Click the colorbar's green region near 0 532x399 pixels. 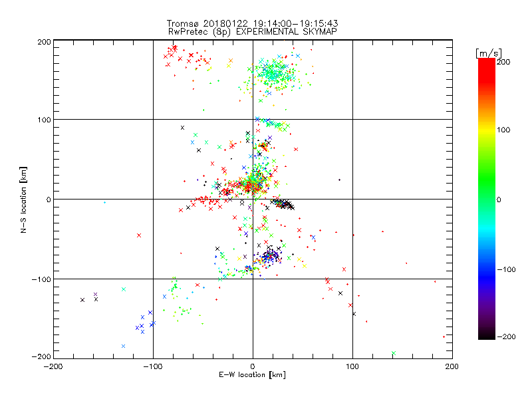[x=487, y=199]
